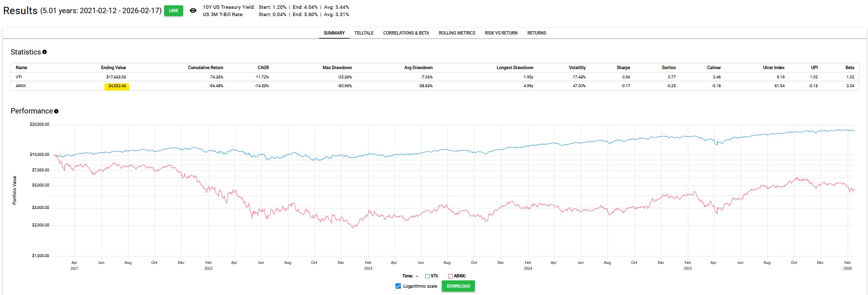Click the Sharpe column header
This screenshot has height=295, width=868.
[x=623, y=68]
